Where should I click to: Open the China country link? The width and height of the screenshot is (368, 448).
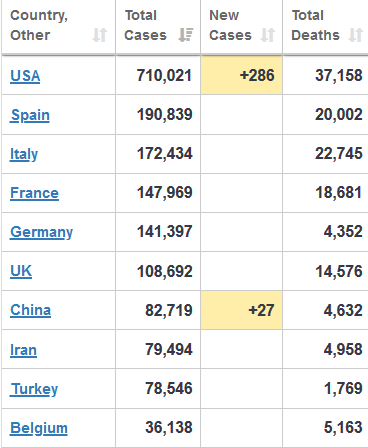(x=30, y=310)
